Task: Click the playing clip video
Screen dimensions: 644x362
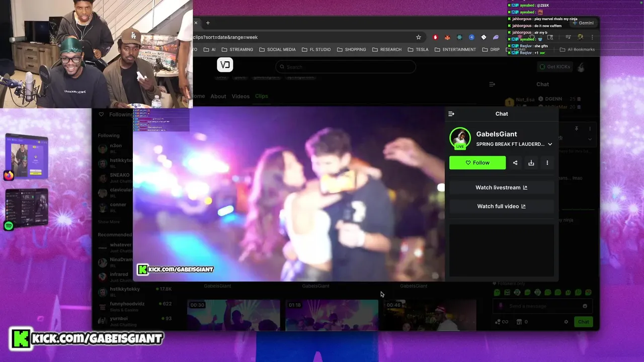Action: tap(289, 194)
